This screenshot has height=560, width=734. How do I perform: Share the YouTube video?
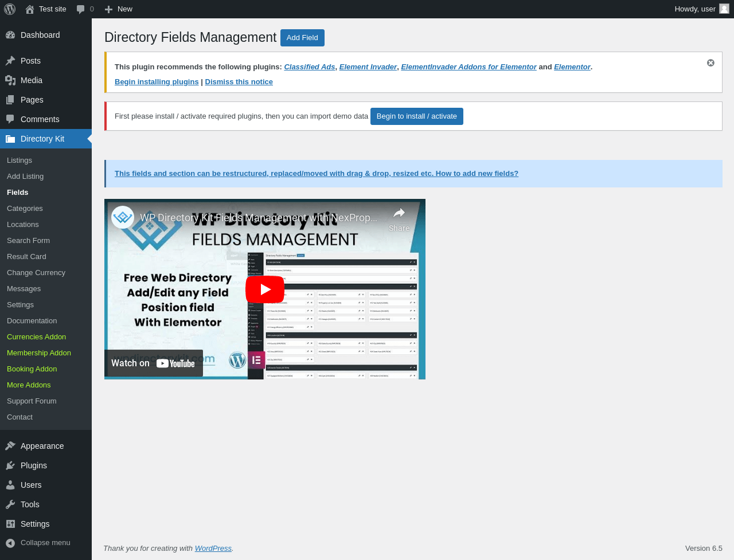point(399,220)
